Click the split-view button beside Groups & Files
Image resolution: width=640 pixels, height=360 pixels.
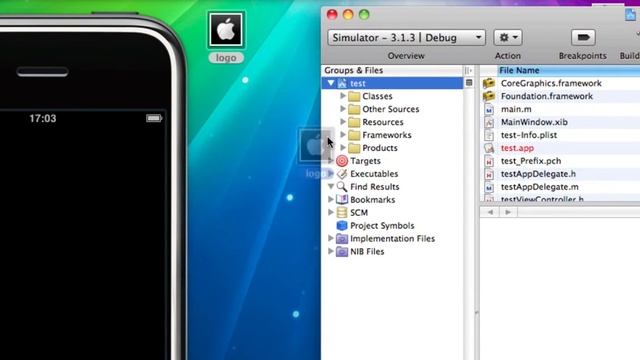tap(468, 71)
